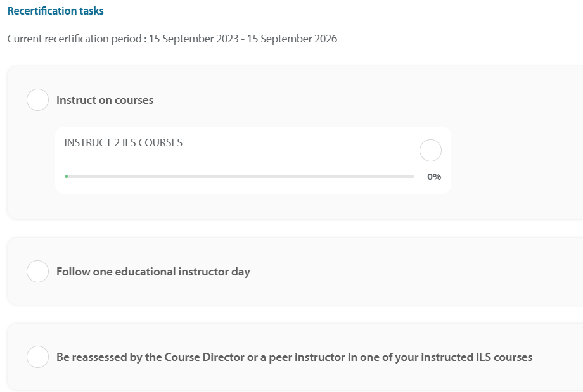Expand the Be reassessed by the Course Director task
The image size is (583, 392).
coord(294,357)
